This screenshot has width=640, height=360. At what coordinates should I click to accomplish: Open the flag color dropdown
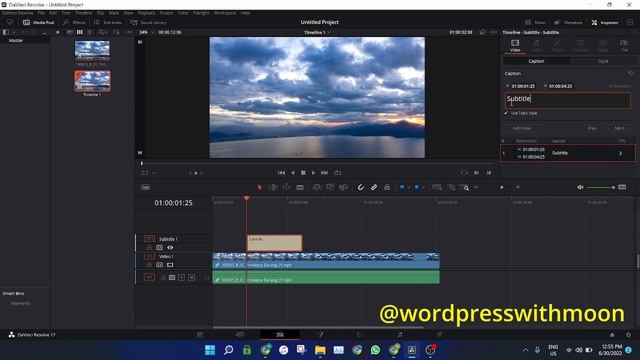tap(408, 187)
